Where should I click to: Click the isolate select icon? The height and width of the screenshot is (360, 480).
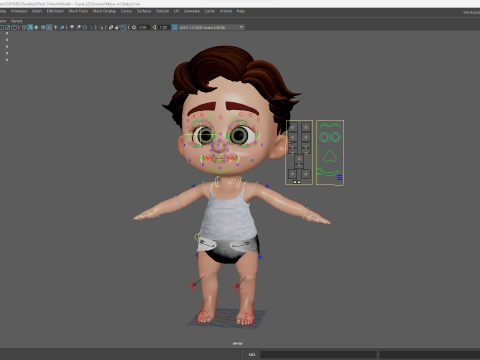click(101, 27)
